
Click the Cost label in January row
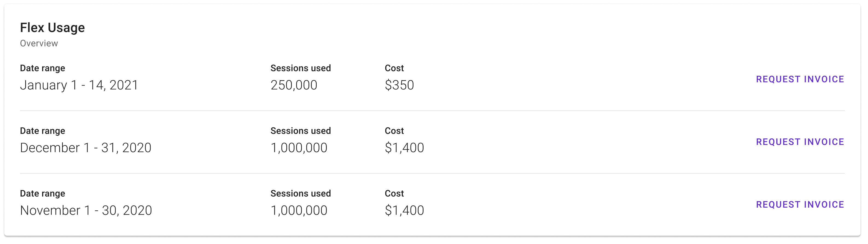tap(394, 68)
